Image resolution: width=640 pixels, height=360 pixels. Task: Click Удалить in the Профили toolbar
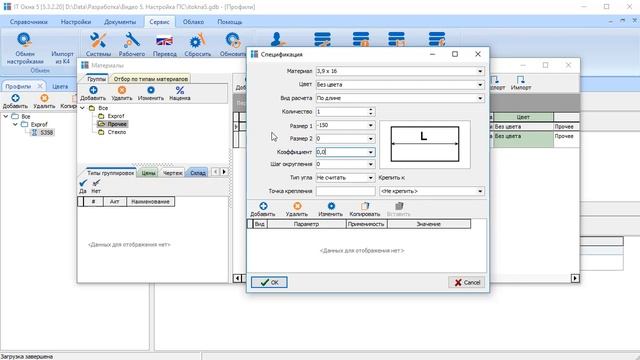click(44, 101)
